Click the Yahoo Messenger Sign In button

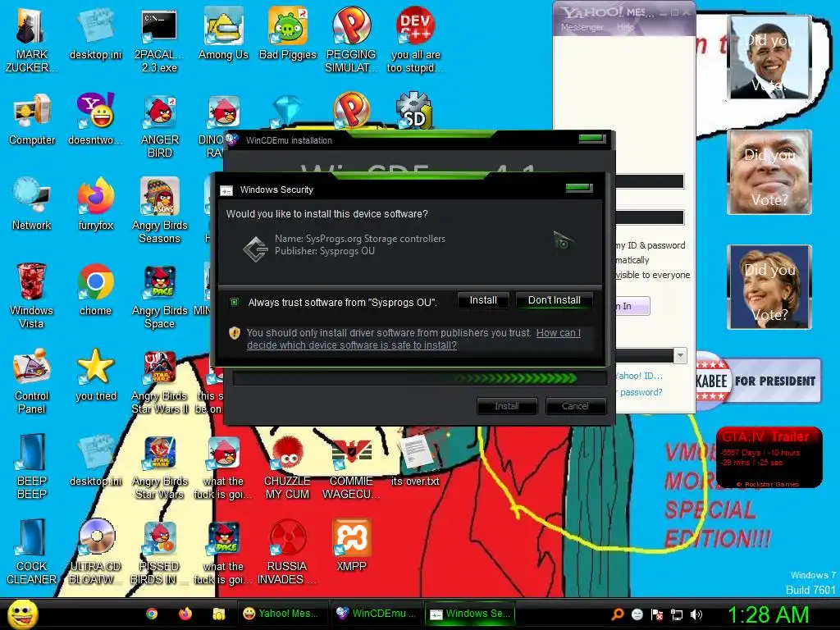point(632,306)
